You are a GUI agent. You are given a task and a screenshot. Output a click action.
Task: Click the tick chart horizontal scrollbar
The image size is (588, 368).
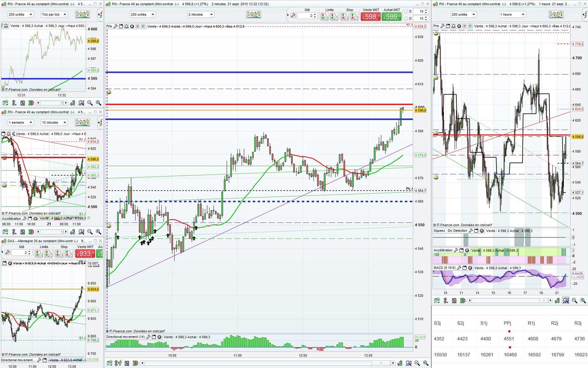[52, 103]
